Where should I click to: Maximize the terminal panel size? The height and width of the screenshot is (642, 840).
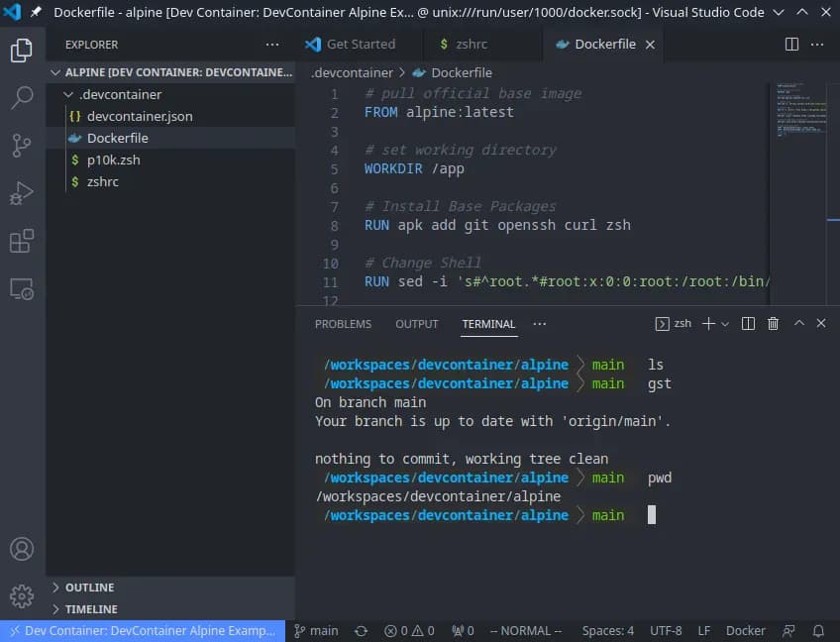pos(798,323)
